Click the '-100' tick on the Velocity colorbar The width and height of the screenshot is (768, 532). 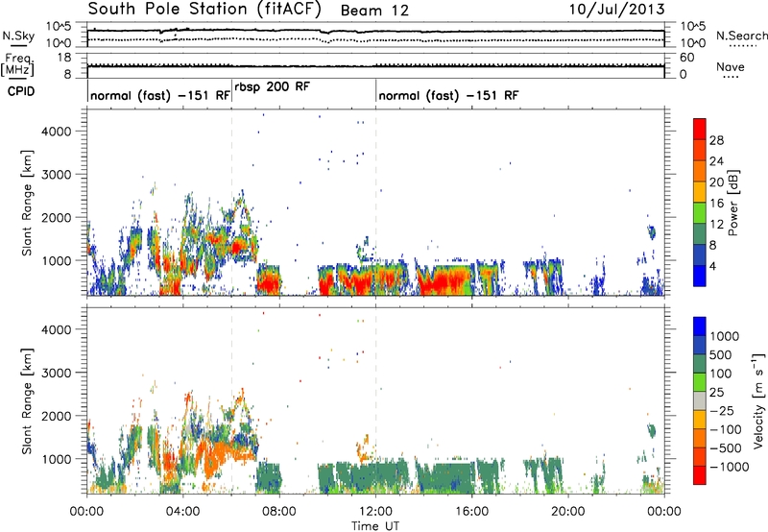(726, 429)
